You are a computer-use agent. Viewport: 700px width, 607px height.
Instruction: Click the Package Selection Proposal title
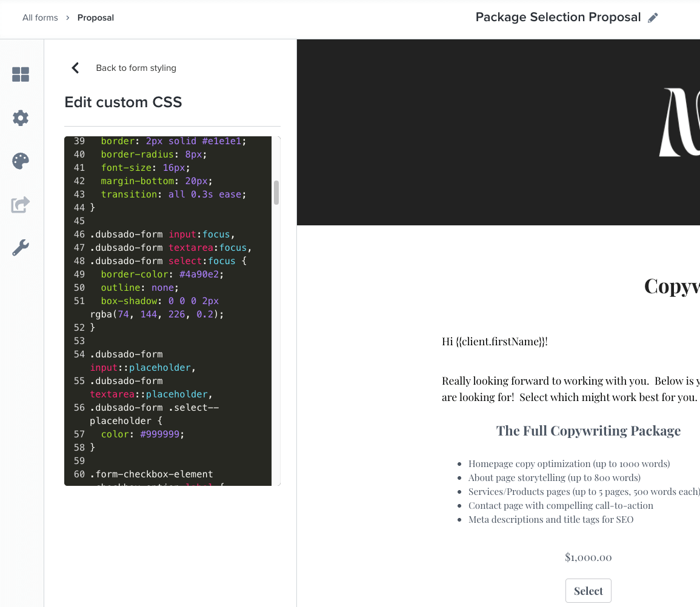point(558,18)
